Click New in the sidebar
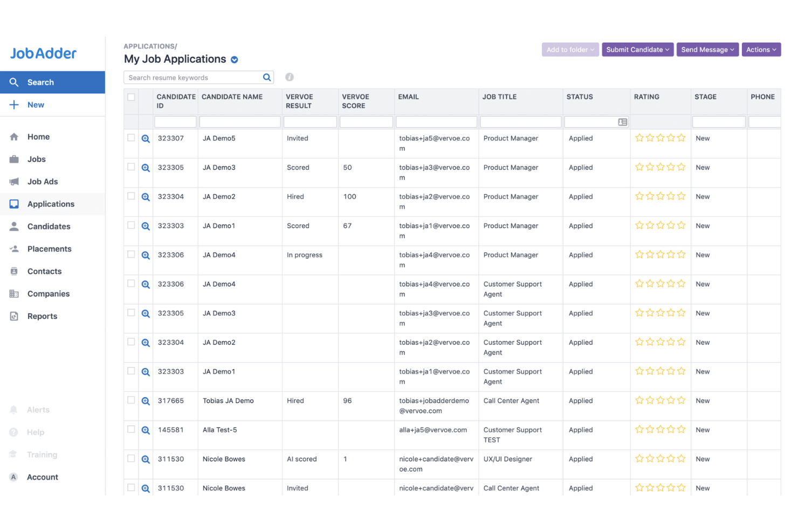The image size is (798, 532). [x=52, y=105]
